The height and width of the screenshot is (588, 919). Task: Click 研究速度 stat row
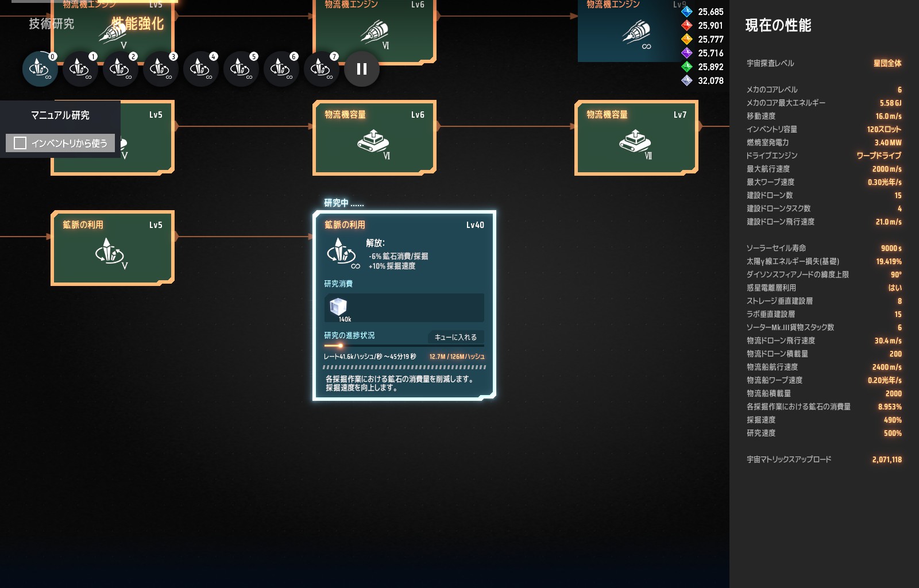click(824, 433)
